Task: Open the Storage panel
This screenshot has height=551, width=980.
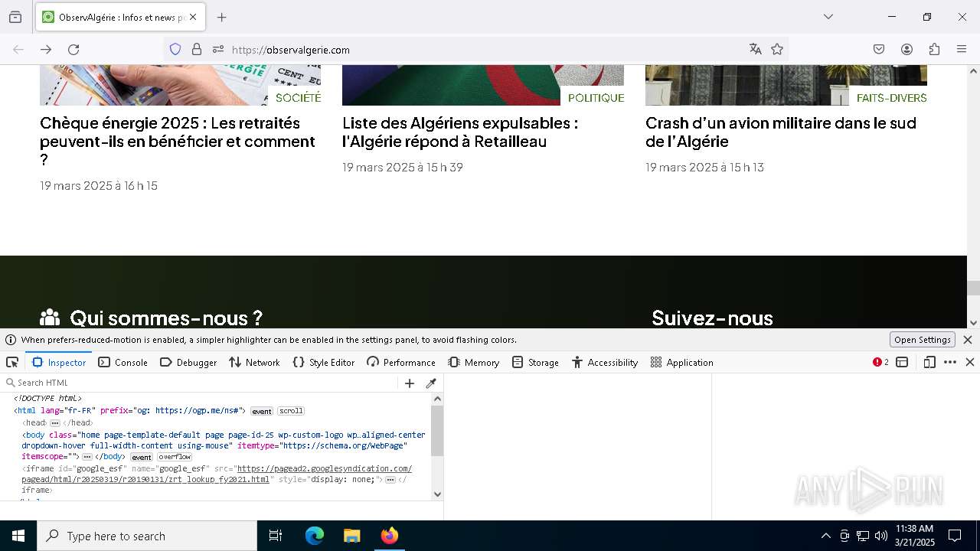Action: (535, 362)
